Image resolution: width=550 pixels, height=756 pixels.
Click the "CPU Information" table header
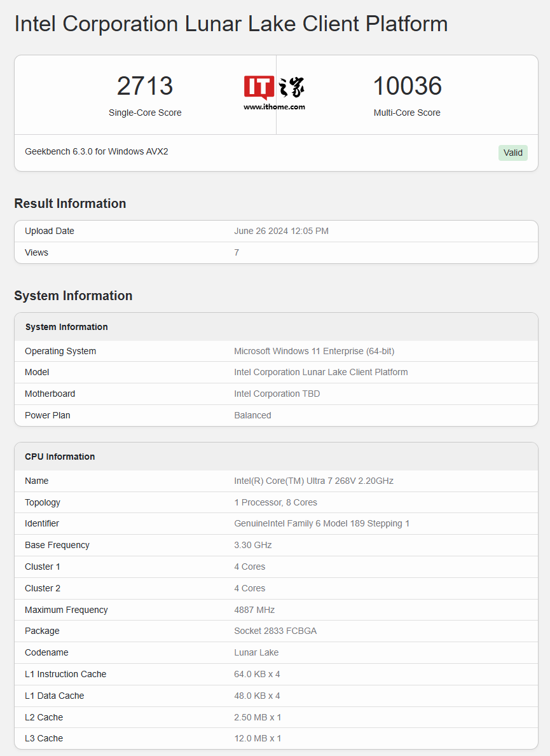click(x=276, y=457)
